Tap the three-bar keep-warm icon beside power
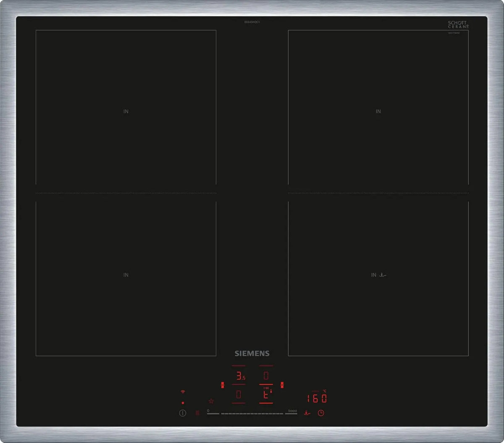The height and width of the screenshot is (443, 504). [x=197, y=413]
